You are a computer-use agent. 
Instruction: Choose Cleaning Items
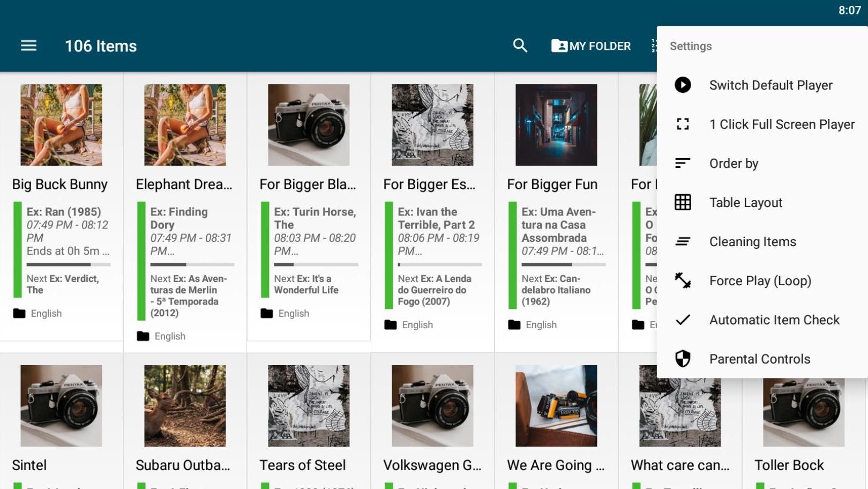tap(762, 241)
